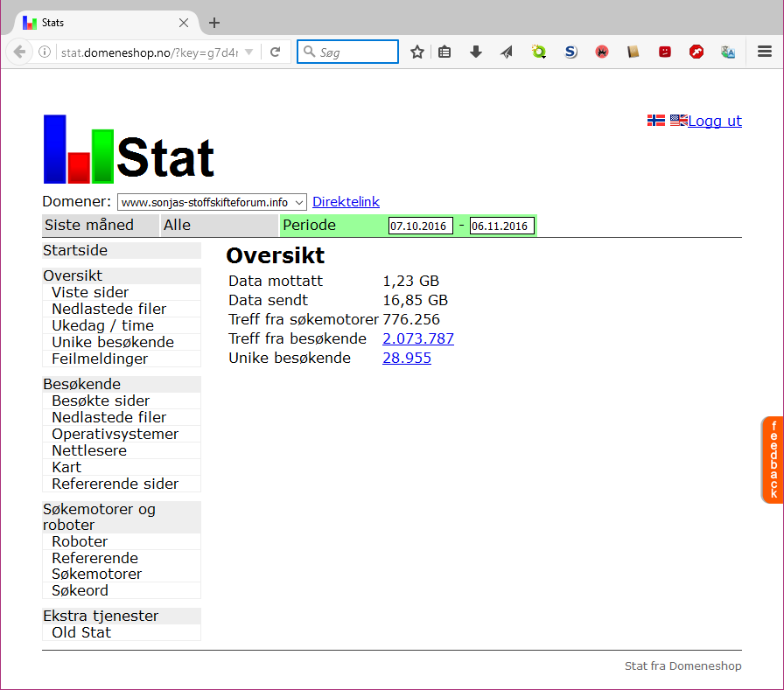The image size is (784, 690).
Task: Open Nedlastede filer under Besøkende
Action: pyautogui.click(x=122, y=417)
